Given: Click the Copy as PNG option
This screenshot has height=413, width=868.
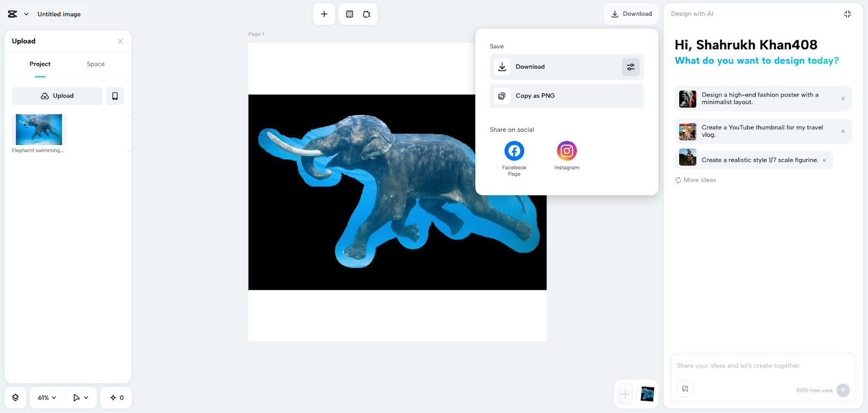Looking at the screenshot, I should (566, 96).
